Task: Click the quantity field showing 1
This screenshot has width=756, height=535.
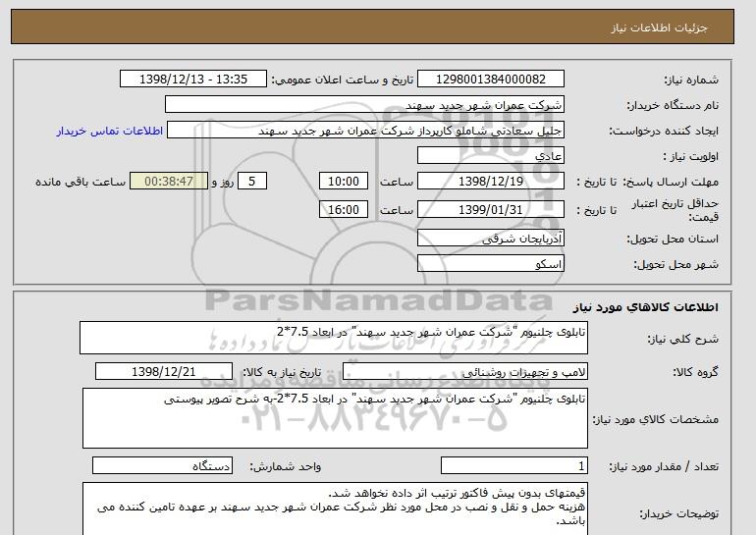Action: tap(513, 465)
